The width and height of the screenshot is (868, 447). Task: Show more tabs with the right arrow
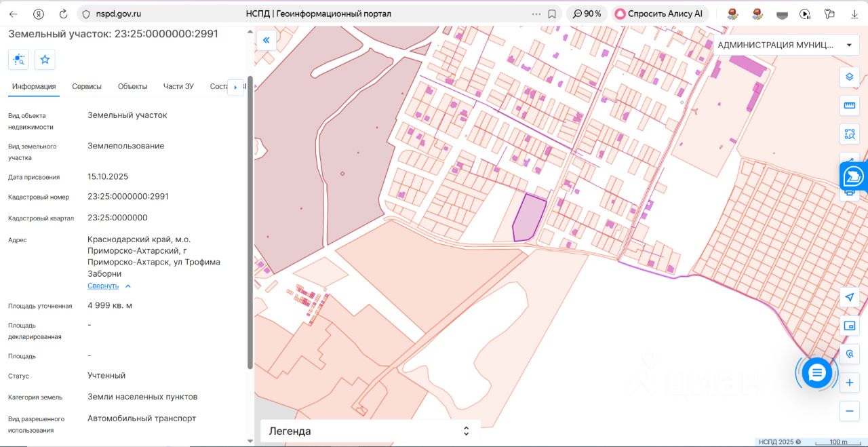235,87
